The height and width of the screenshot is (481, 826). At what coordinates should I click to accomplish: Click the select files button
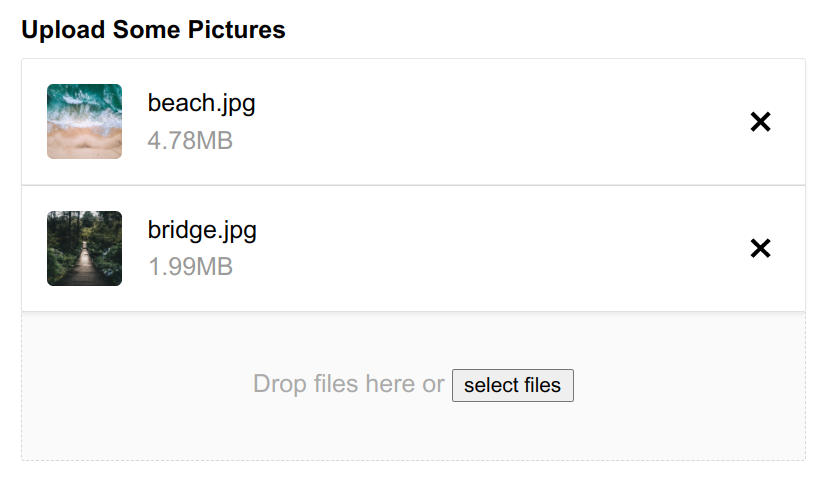[x=513, y=385]
